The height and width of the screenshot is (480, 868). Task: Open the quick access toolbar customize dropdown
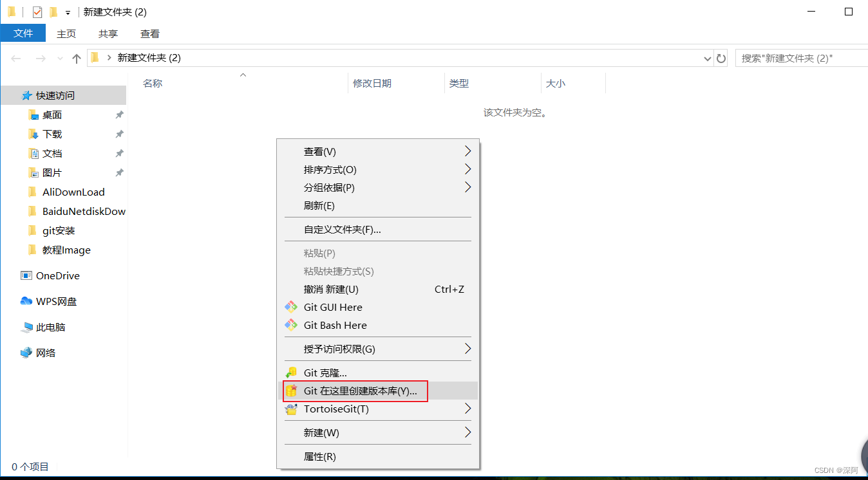click(x=68, y=13)
